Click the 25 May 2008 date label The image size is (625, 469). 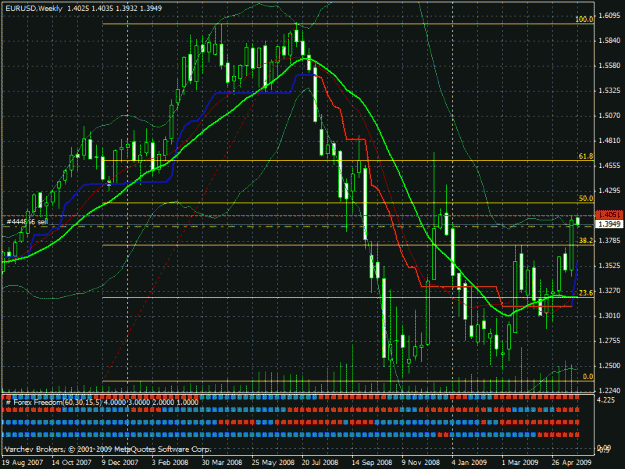coord(273,463)
